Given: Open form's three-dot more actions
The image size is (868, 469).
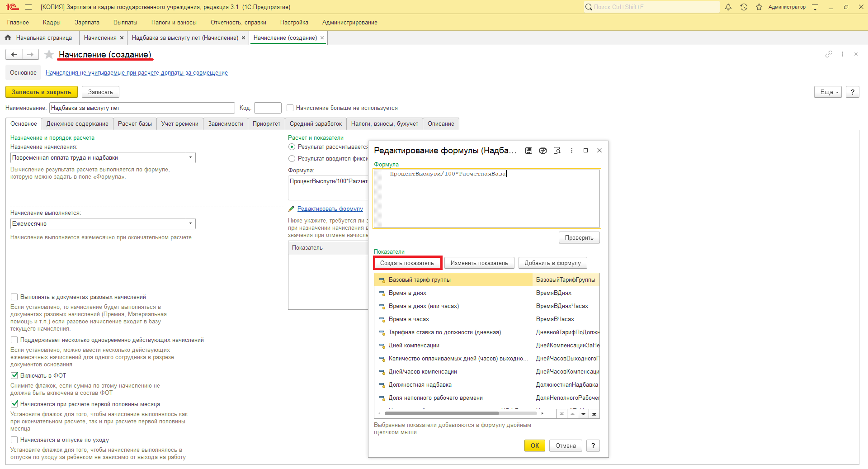Looking at the screenshot, I should (x=842, y=54).
